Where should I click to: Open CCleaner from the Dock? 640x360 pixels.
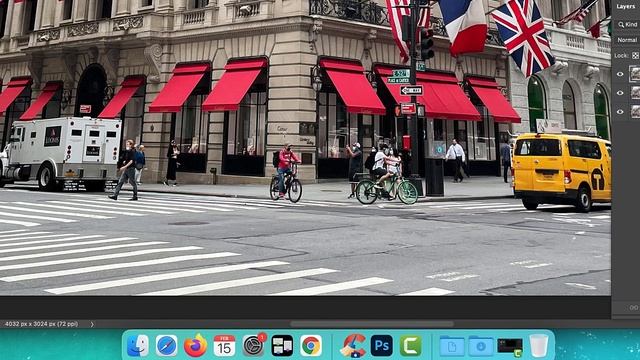pyautogui.click(x=353, y=345)
